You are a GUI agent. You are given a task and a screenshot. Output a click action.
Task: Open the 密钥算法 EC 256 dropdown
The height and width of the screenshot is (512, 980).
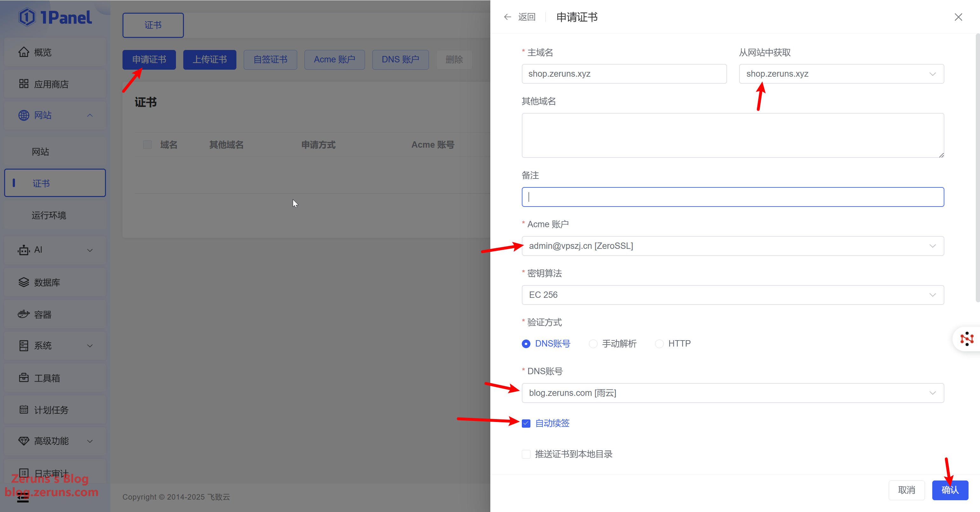pyautogui.click(x=732, y=295)
